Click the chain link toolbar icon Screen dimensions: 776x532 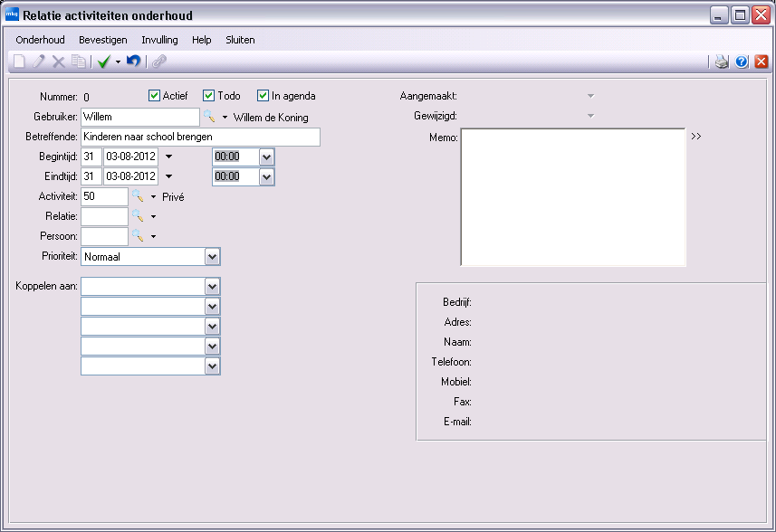[158, 62]
